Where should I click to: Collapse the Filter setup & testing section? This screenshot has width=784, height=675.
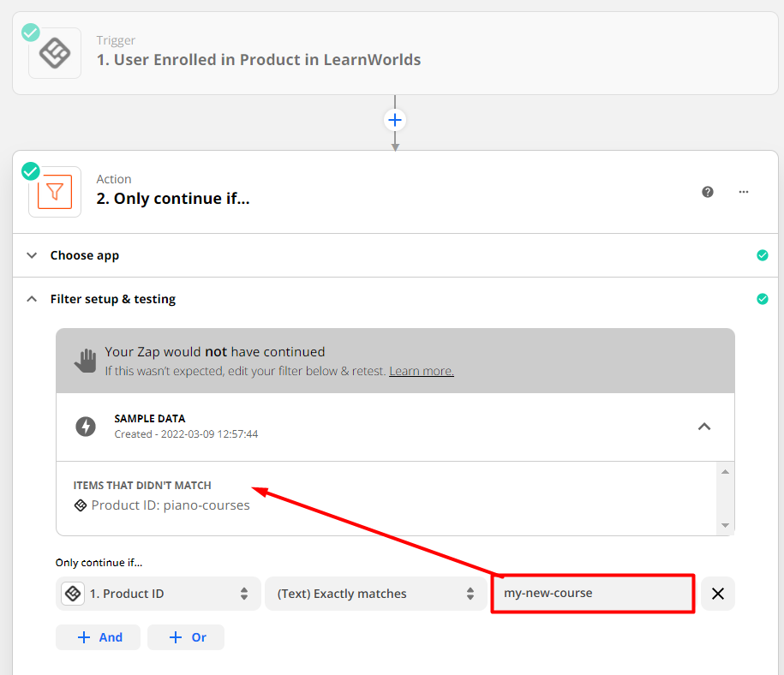point(395,299)
